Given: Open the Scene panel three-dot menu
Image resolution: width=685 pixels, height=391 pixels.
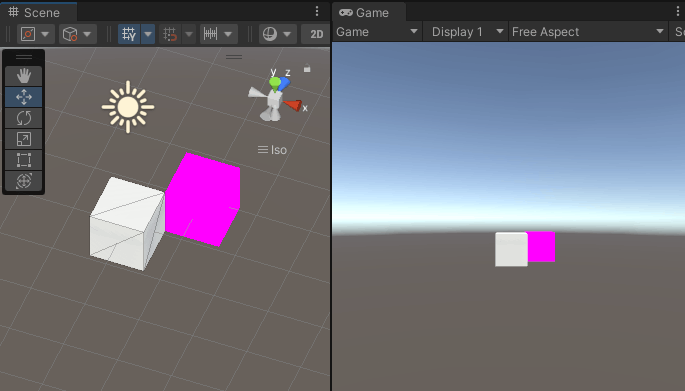Looking at the screenshot, I should (317, 11).
